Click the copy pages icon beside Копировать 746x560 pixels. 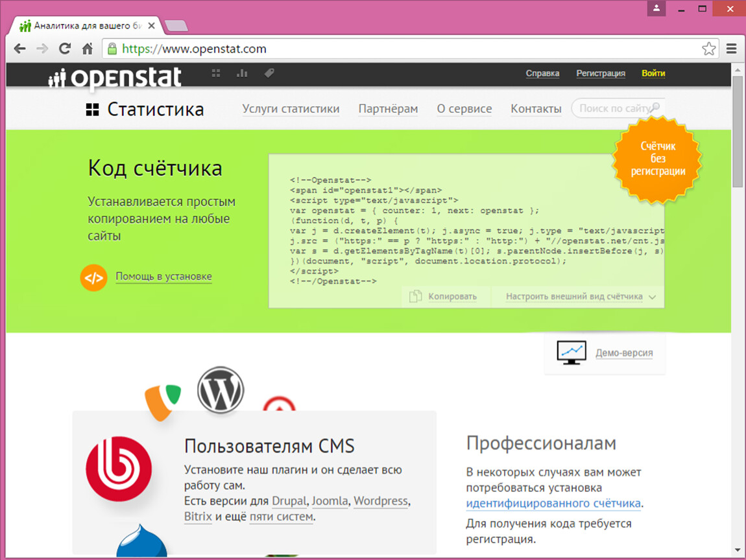point(415,296)
